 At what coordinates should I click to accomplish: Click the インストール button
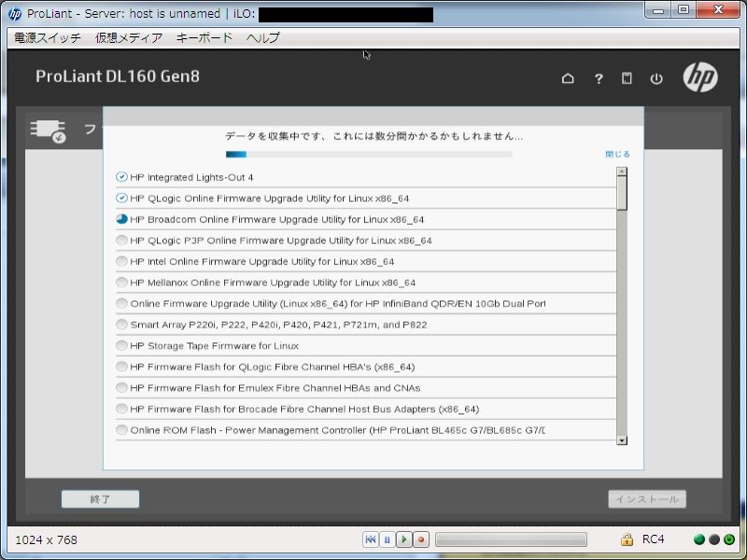click(x=647, y=499)
